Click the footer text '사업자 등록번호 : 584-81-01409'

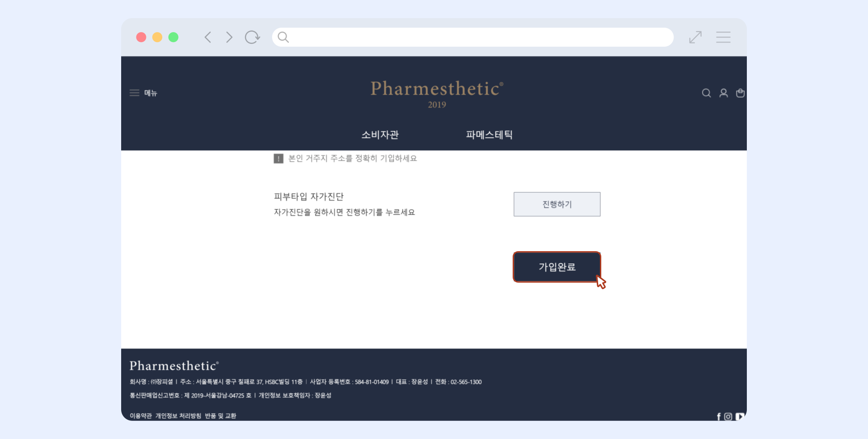(349, 382)
